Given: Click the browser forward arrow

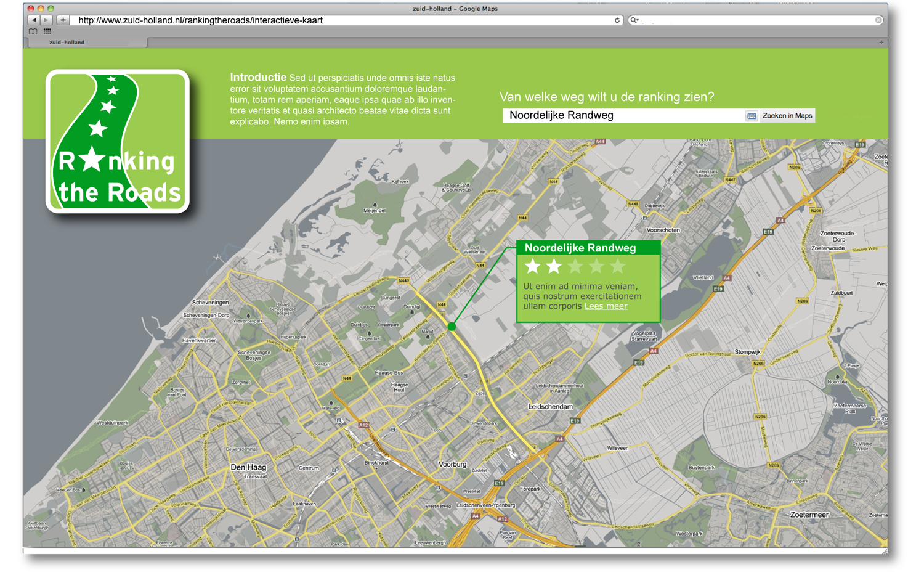Looking at the screenshot, I should [46, 20].
